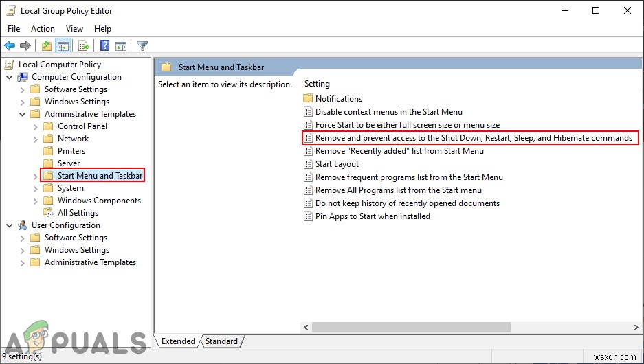
Task: Select Control Panel in the tree
Action: tap(82, 126)
